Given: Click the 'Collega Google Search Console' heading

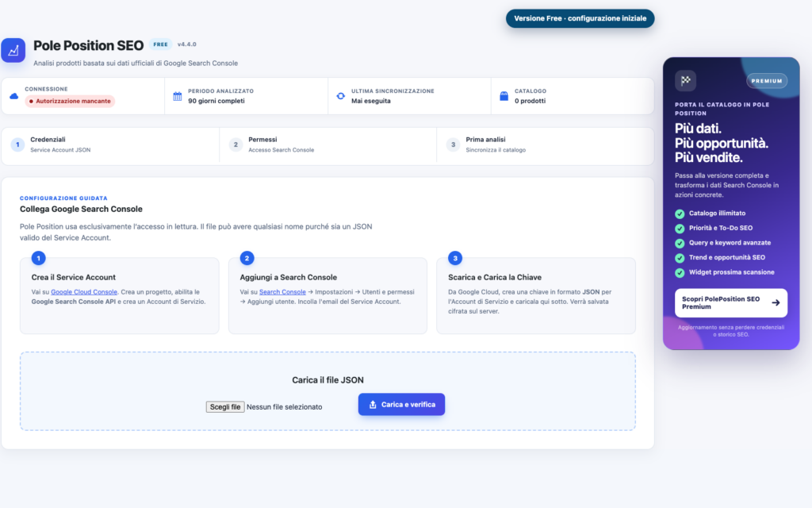Looking at the screenshot, I should [x=81, y=209].
